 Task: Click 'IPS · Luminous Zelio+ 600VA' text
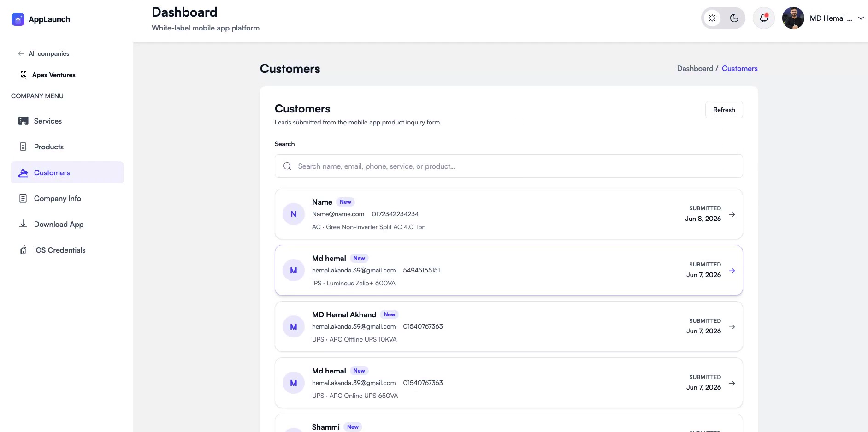tap(354, 283)
